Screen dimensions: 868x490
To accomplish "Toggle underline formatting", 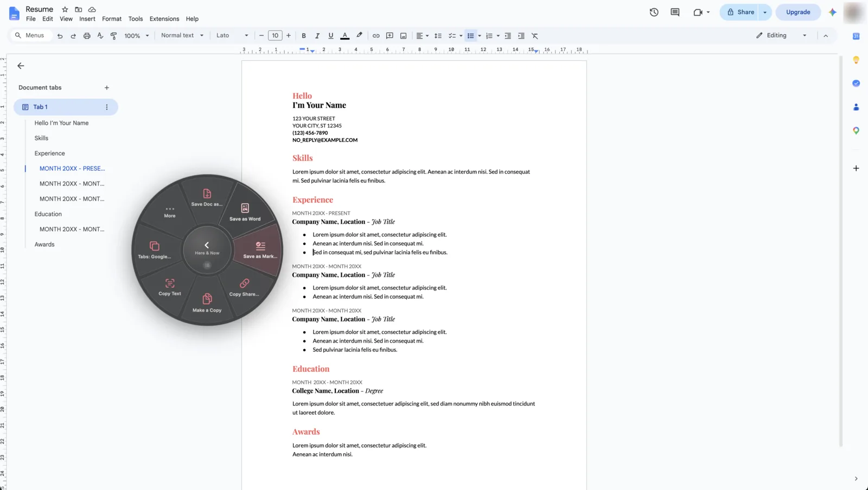I will pos(331,36).
